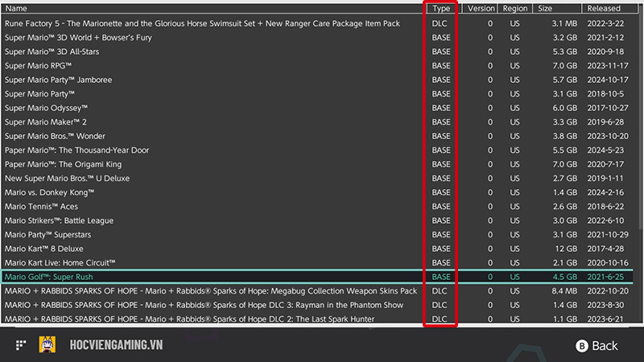This screenshot has height=362, width=644.
Task: Select Super Mario 3D All-Stars
Action: click(317, 51)
